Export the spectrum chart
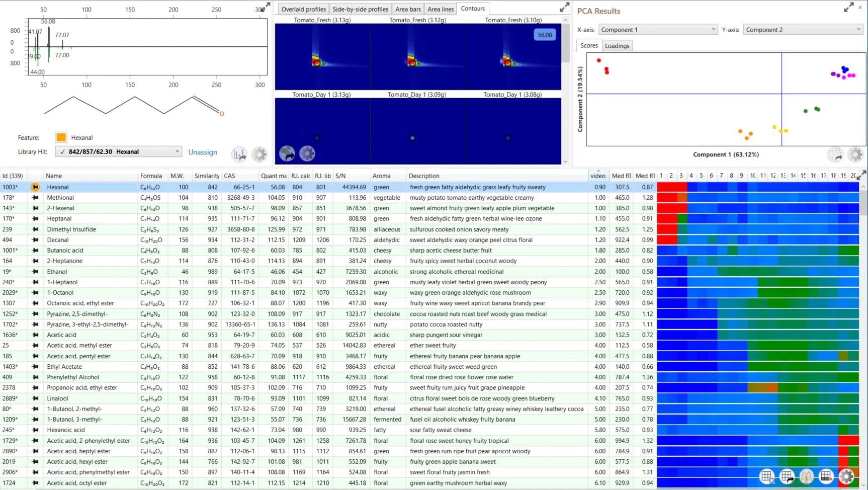Image resolution: width=868 pixels, height=490 pixels. click(239, 154)
